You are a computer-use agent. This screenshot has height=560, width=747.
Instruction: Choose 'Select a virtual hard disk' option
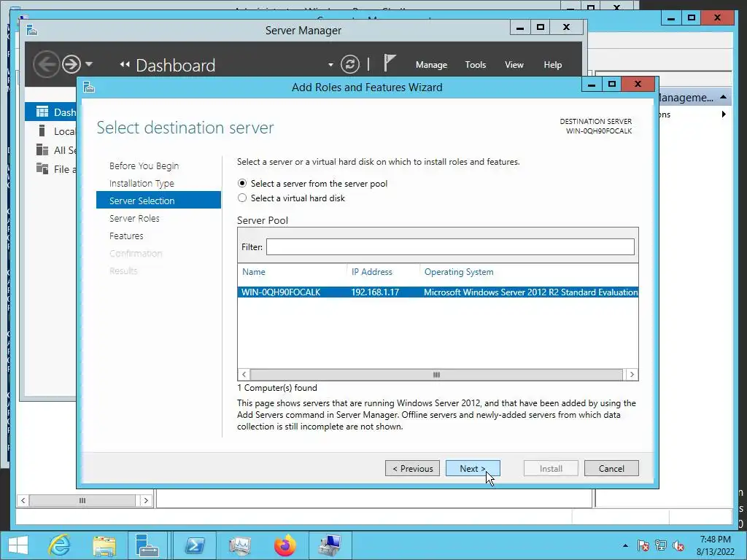242,198
